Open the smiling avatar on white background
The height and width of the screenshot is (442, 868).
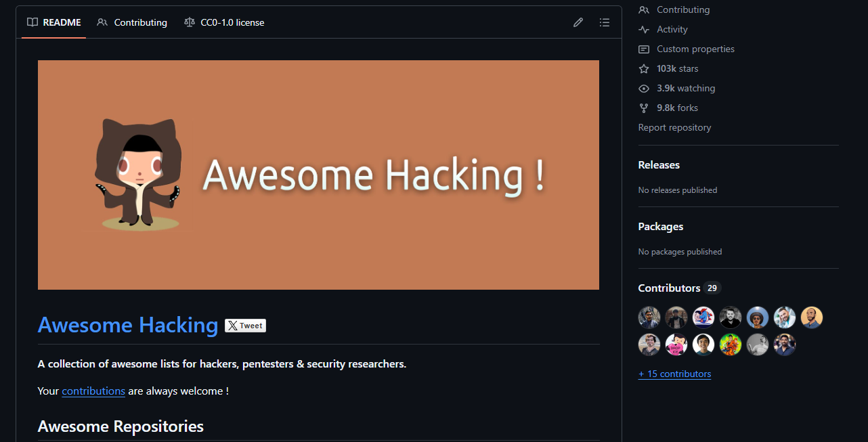click(x=703, y=345)
